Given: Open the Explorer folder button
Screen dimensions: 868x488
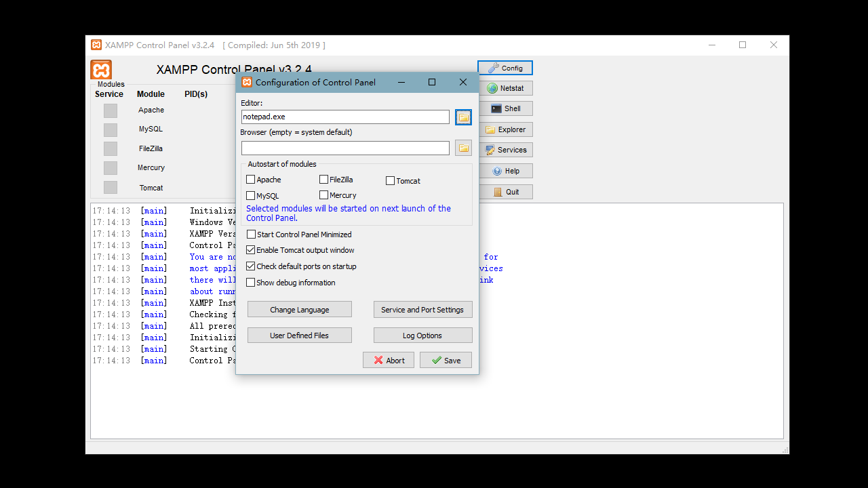Looking at the screenshot, I should click(x=506, y=129).
